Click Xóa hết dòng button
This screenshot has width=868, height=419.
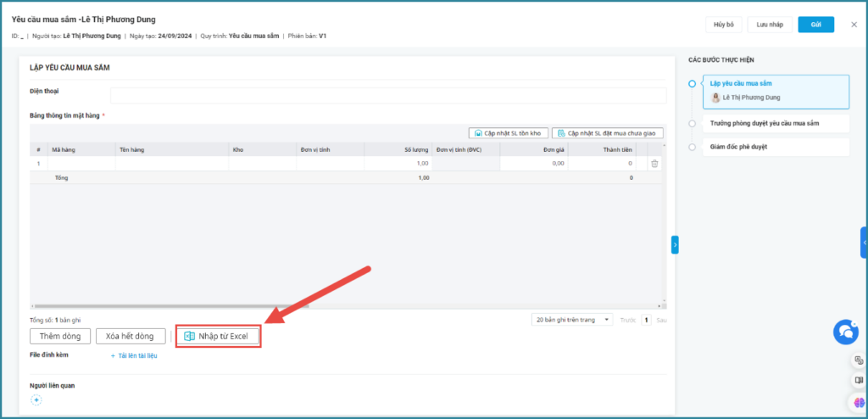pos(131,337)
